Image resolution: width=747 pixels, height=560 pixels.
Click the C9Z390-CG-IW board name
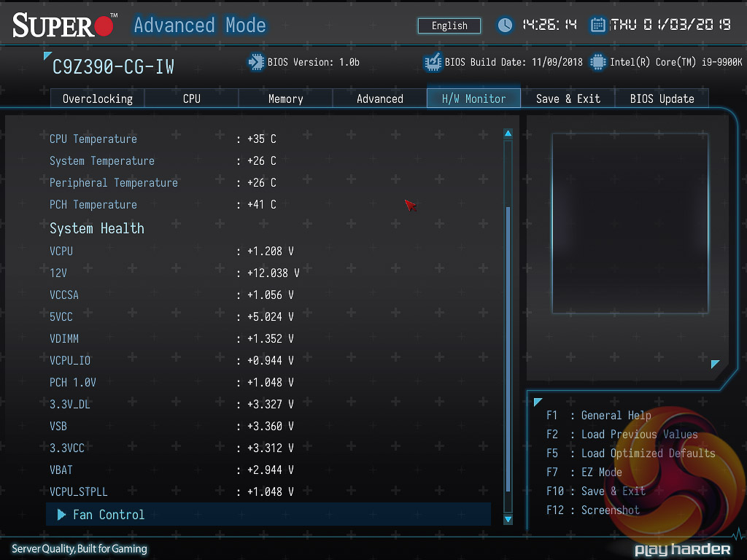click(x=113, y=66)
